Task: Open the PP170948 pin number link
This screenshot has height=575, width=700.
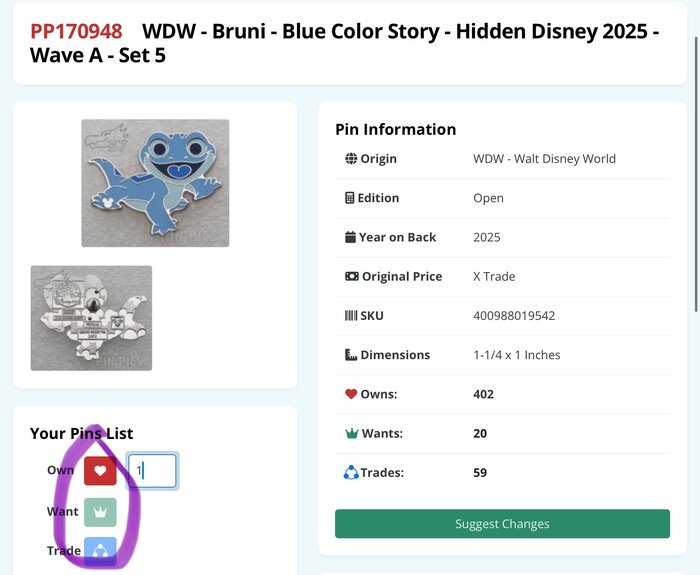Action: pyautogui.click(x=76, y=31)
